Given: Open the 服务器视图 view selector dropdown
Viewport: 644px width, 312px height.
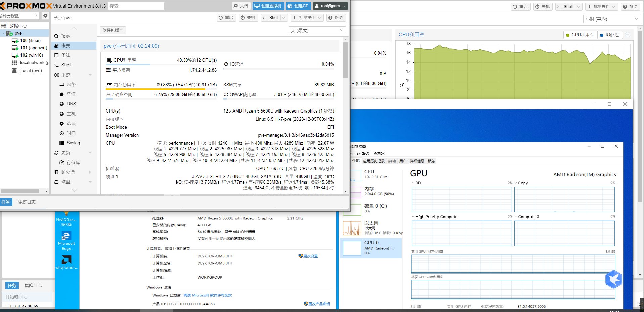Looking at the screenshot, I should pyautogui.click(x=19, y=16).
